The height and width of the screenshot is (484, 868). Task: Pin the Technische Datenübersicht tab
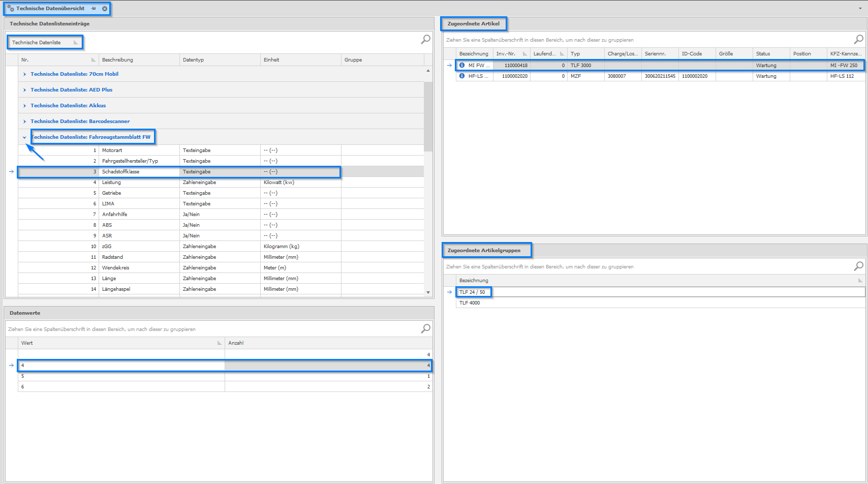94,9
